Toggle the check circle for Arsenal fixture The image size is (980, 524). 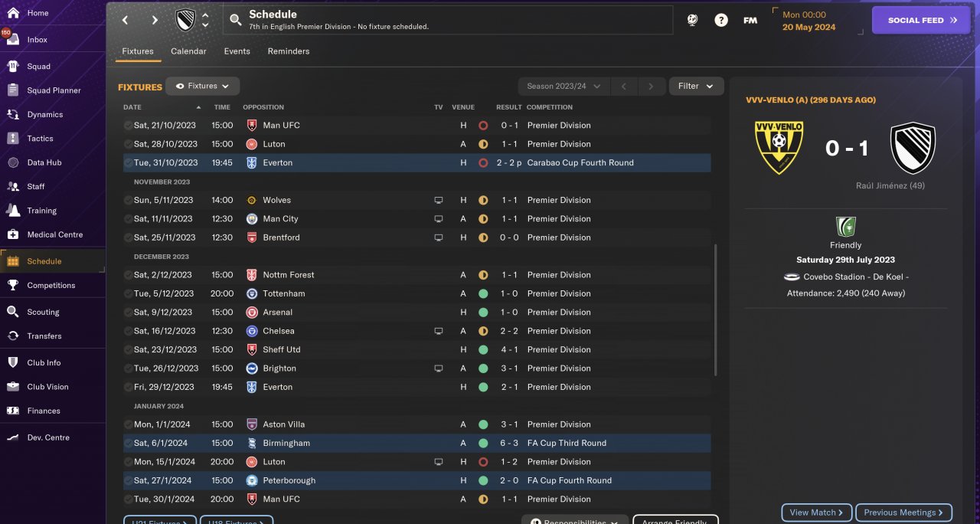(x=128, y=313)
